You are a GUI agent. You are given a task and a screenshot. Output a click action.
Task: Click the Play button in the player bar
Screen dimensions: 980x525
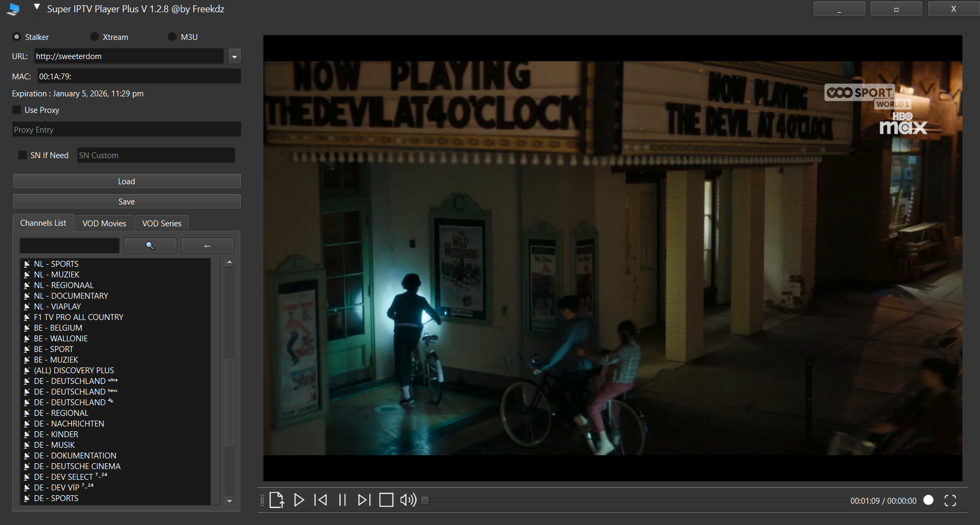[299, 500]
